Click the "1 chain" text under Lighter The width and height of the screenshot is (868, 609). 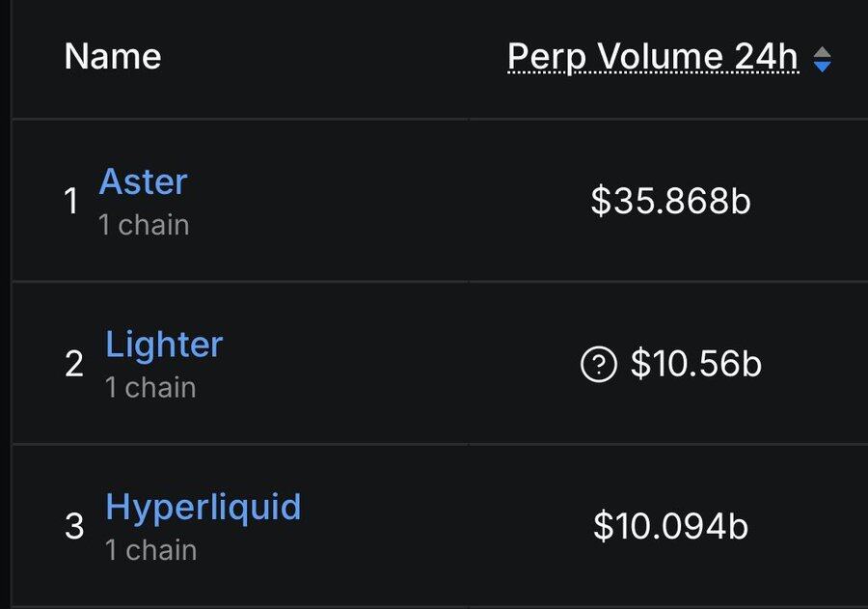[x=150, y=387]
